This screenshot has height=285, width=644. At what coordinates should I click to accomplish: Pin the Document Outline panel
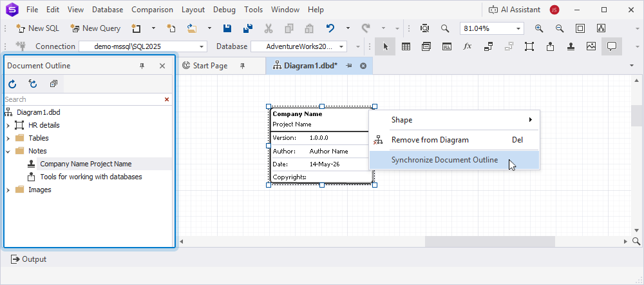(x=142, y=66)
